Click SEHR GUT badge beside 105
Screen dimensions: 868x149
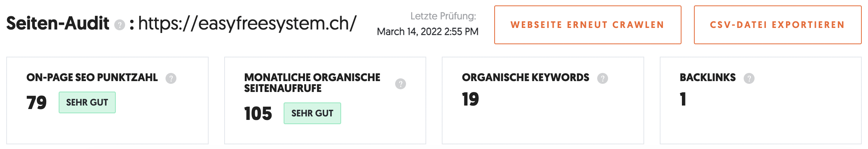point(312,113)
